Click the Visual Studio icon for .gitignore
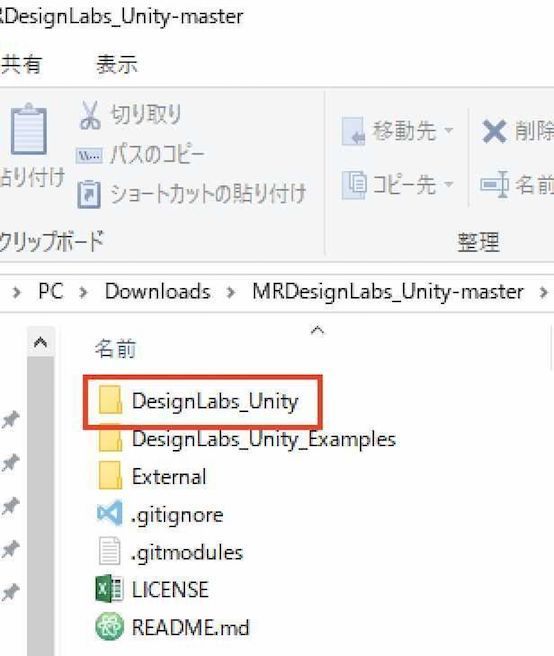This screenshot has height=656, width=554. [110, 513]
